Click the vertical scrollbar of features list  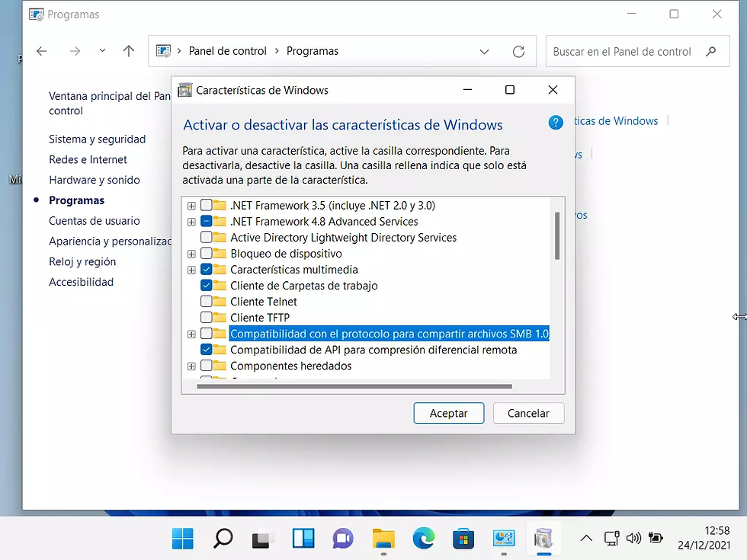557,235
